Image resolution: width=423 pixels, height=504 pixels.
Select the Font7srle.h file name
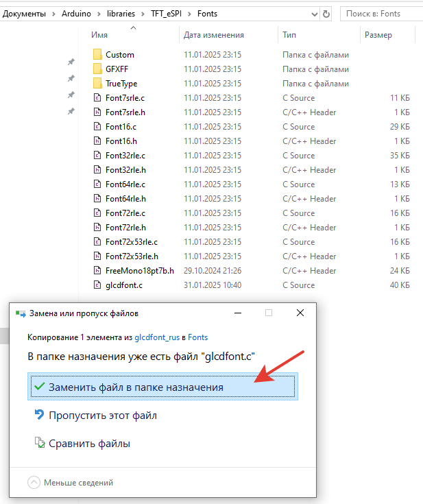(125, 112)
